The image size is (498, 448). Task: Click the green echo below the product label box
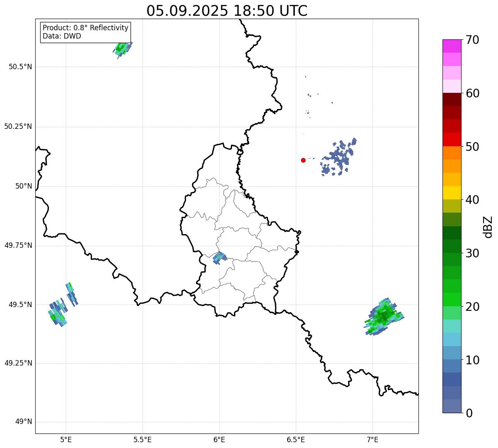tap(122, 49)
